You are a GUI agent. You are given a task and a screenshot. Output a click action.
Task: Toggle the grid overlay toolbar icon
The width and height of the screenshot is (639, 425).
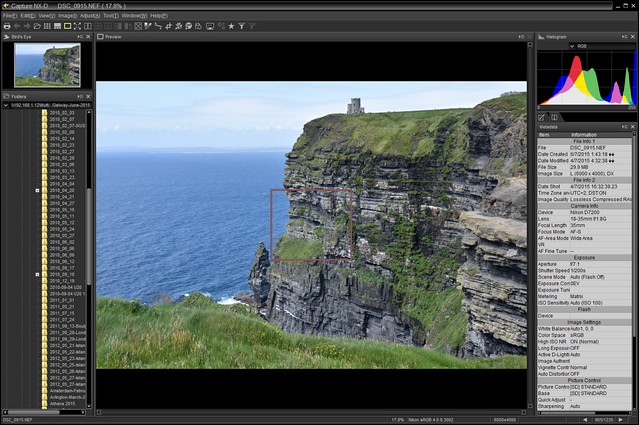click(138, 26)
